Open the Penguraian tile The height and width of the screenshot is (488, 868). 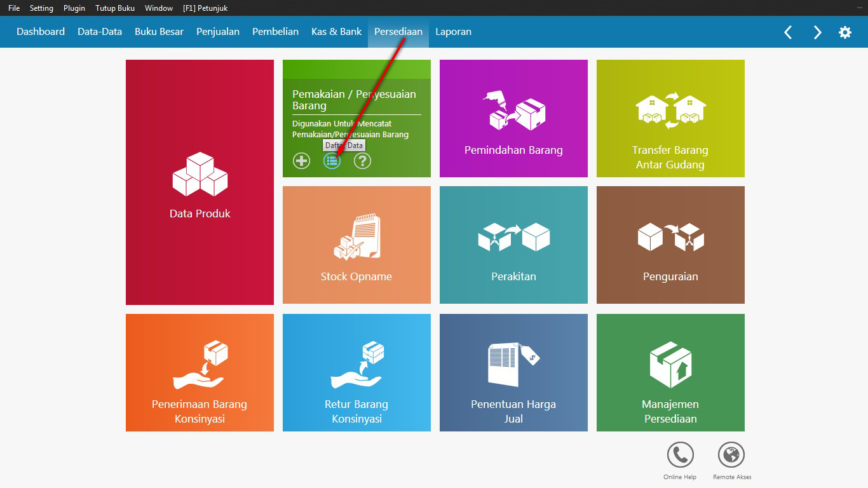pos(670,245)
